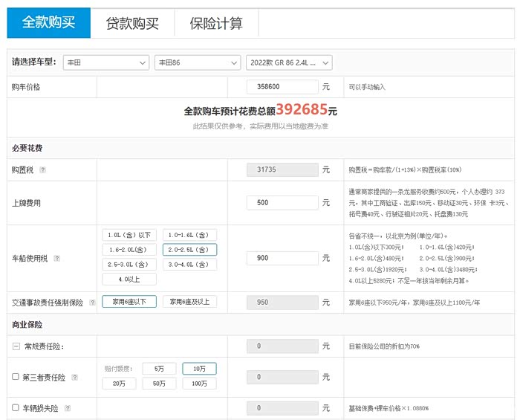Select the 100万 compensation amount
520x420 pixels.
(x=199, y=384)
